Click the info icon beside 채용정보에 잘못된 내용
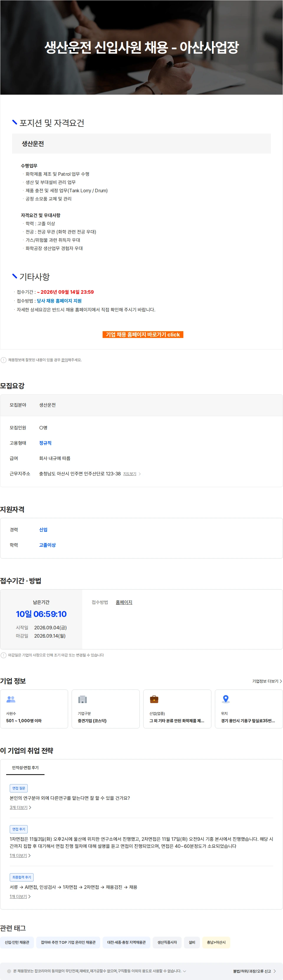 4,360
